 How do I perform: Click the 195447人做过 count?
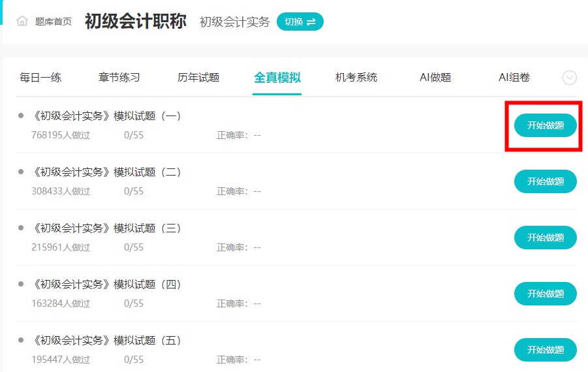pos(61,360)
